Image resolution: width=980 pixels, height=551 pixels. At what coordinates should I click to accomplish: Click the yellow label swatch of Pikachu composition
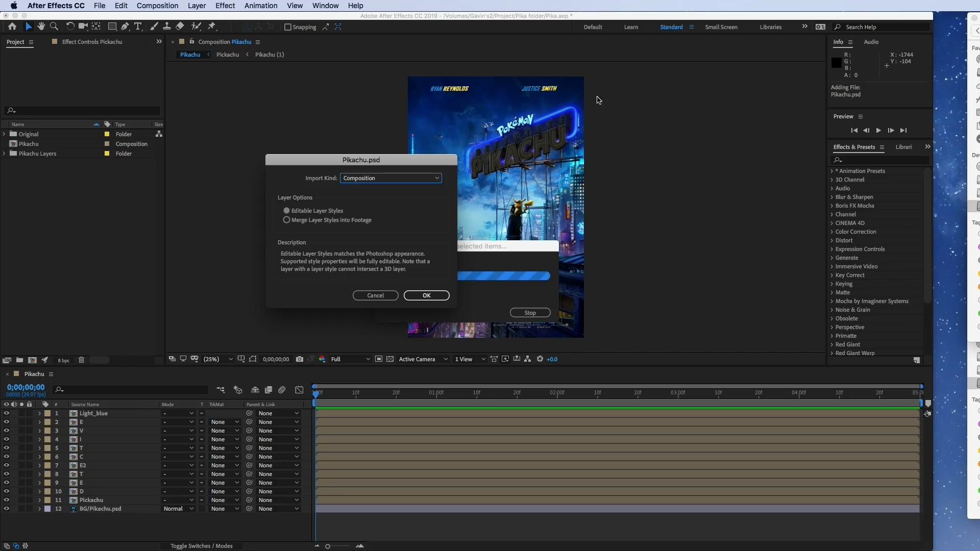107,144
